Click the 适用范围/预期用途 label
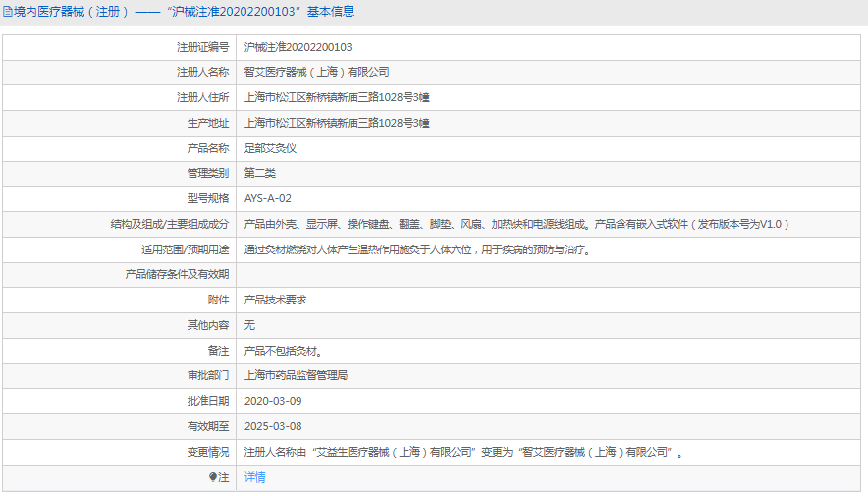 (185, 249)
